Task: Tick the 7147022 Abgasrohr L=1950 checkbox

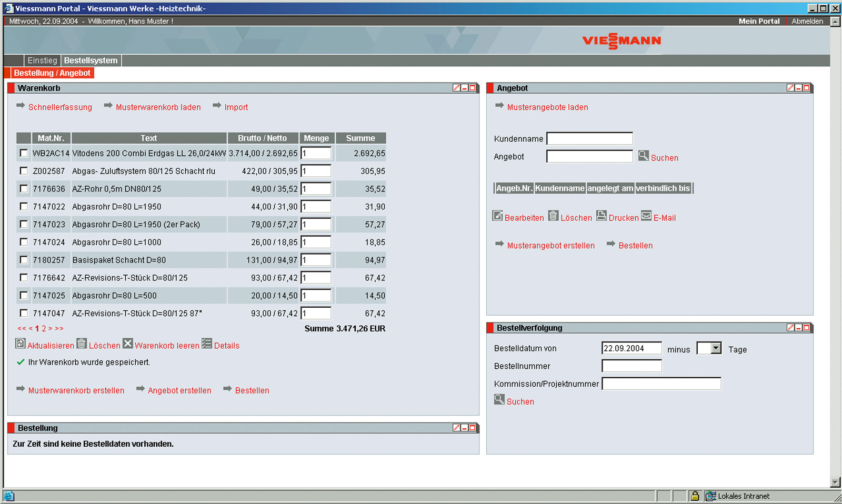Action: click(x=24, y=206)
